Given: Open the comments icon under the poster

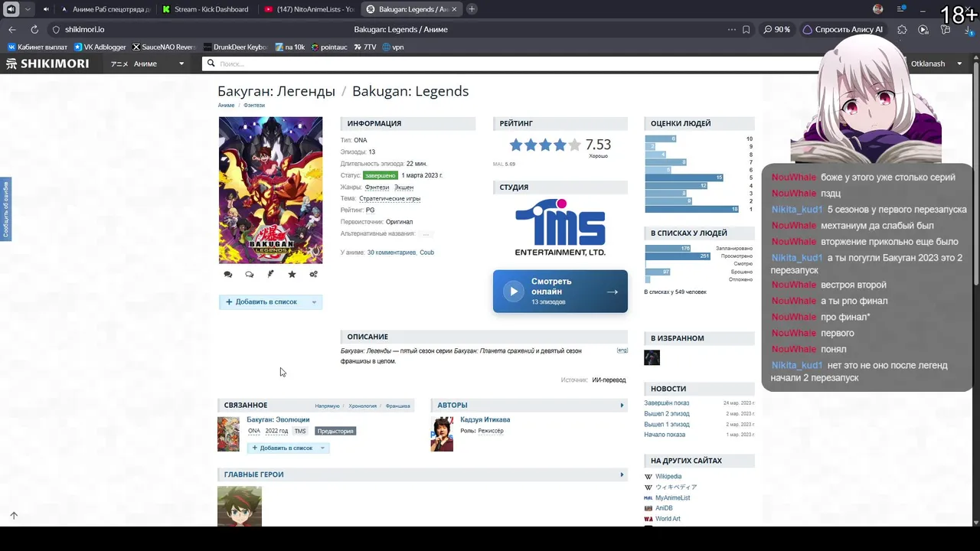Looking at the screenshot, I should tap(227, 274).
